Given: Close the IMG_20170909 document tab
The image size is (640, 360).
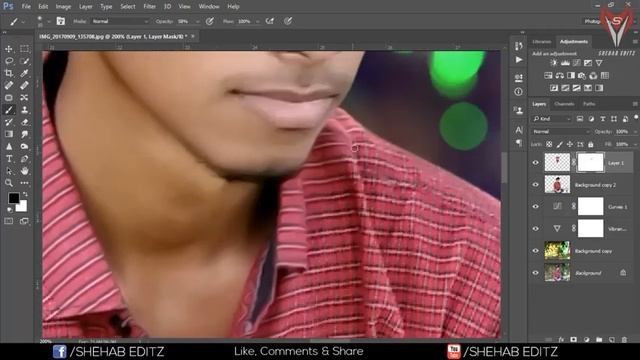Looking at the screenshot, I should [193, 36].
